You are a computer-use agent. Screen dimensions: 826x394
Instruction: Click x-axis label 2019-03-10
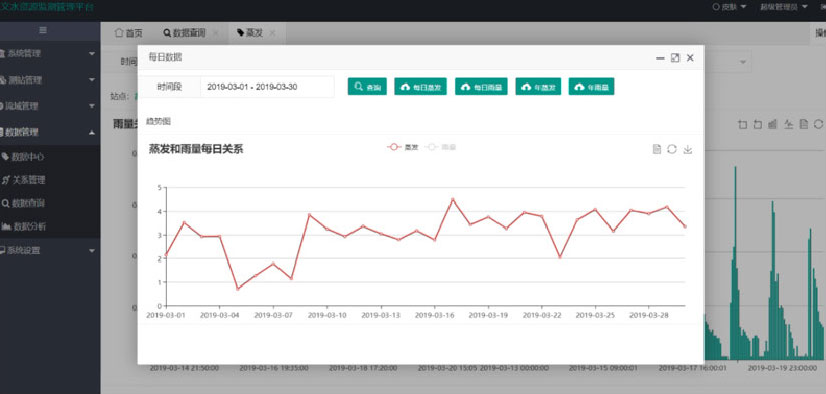pyautogui.click(x=327, y=315)
